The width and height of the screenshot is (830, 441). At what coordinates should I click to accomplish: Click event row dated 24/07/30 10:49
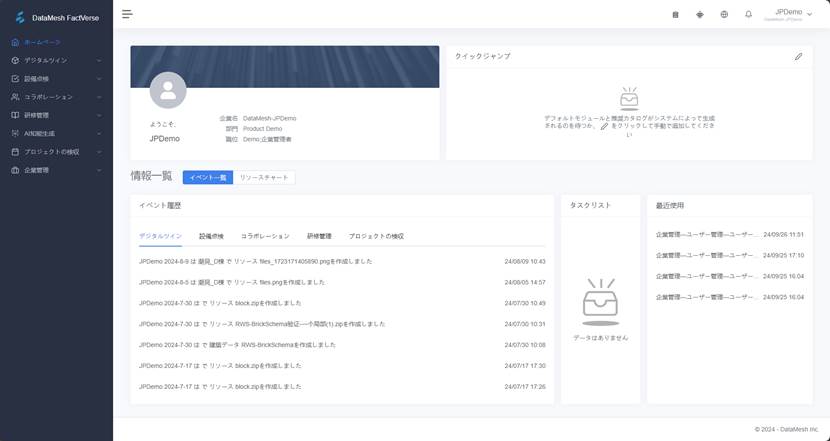(342, 303)
